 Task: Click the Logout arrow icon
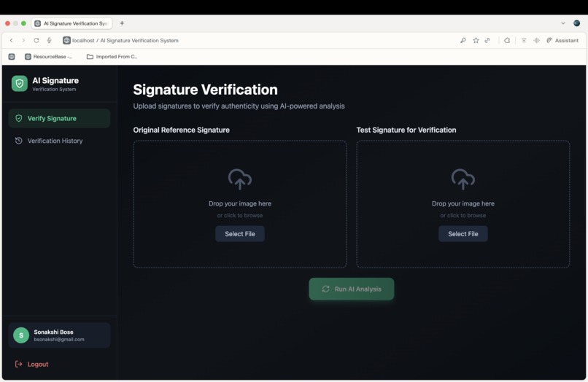coord(18,364)
